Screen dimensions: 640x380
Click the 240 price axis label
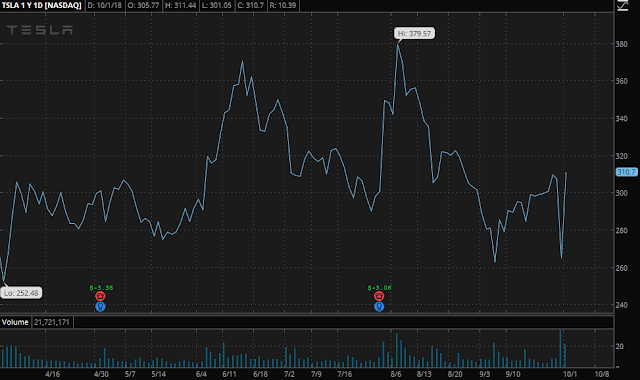(x=622, y=305)
